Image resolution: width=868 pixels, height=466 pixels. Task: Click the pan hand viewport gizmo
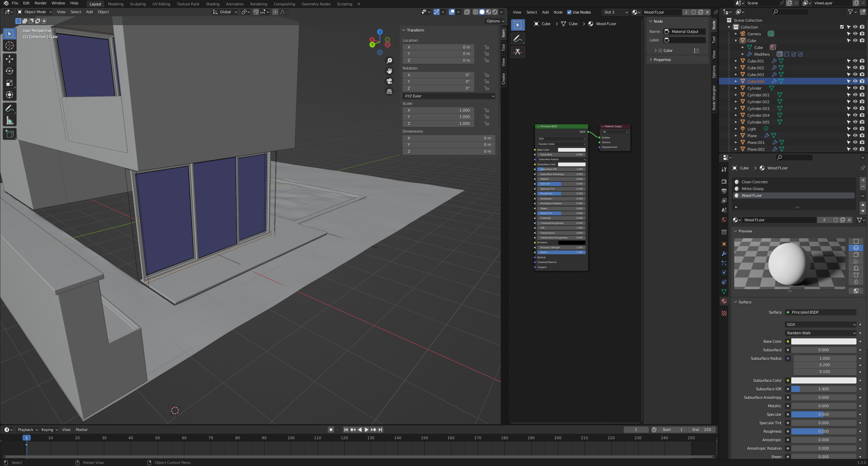[x=389, y=71]
